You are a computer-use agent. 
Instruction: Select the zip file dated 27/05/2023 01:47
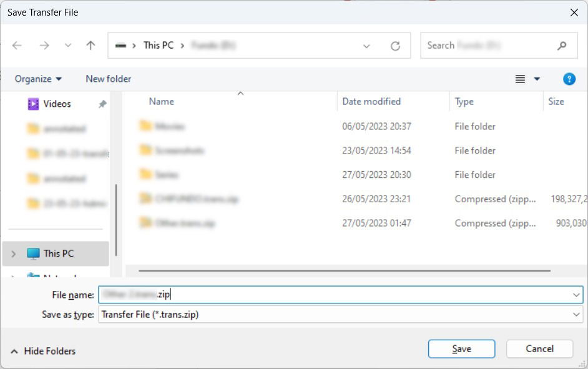point(356,223)
